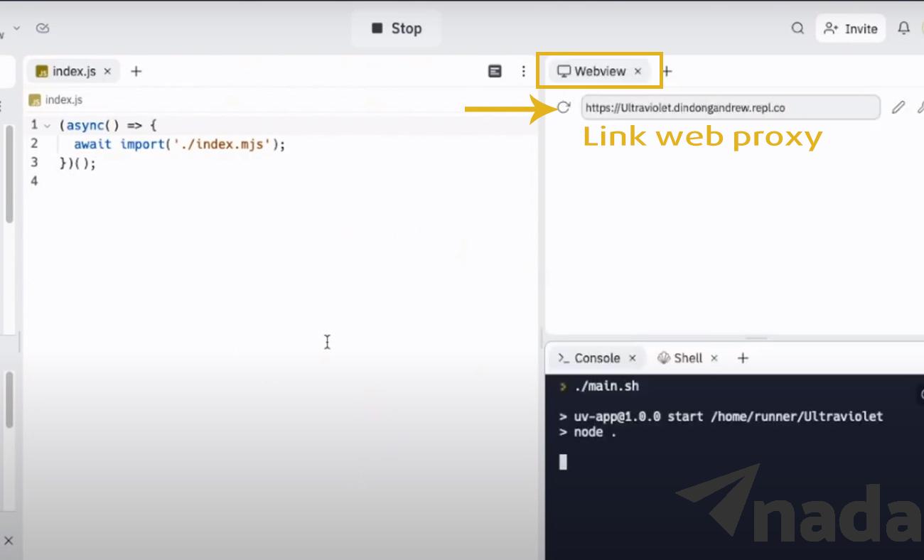
Task: Collapse the code fold arrow on line 1
Action: click(x=47, y=126)
